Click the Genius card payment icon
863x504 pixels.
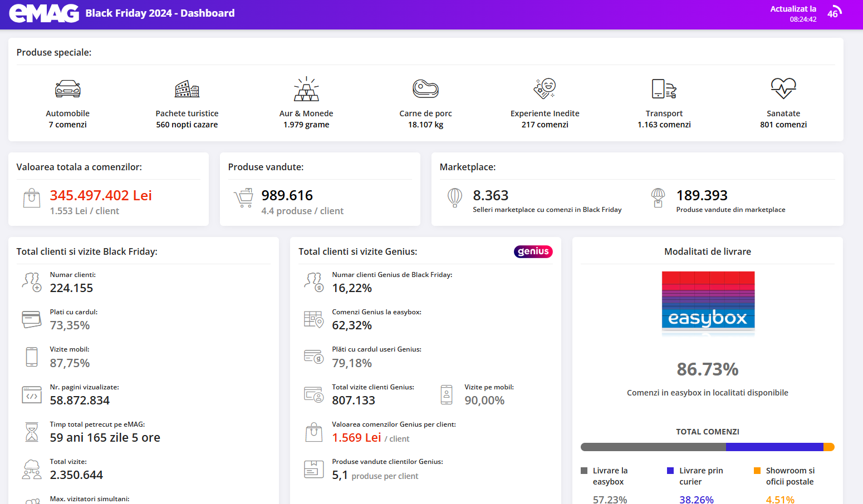tap(314, 357)
